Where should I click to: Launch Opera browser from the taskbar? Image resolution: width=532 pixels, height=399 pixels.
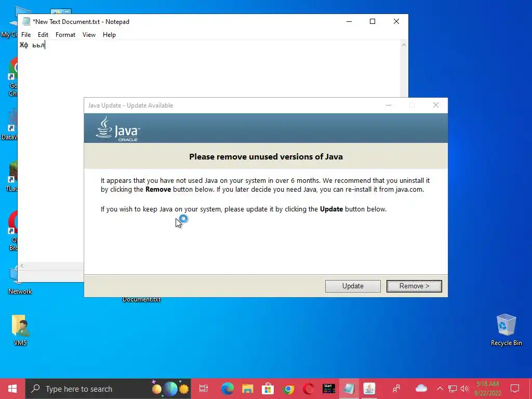point(309,389)
